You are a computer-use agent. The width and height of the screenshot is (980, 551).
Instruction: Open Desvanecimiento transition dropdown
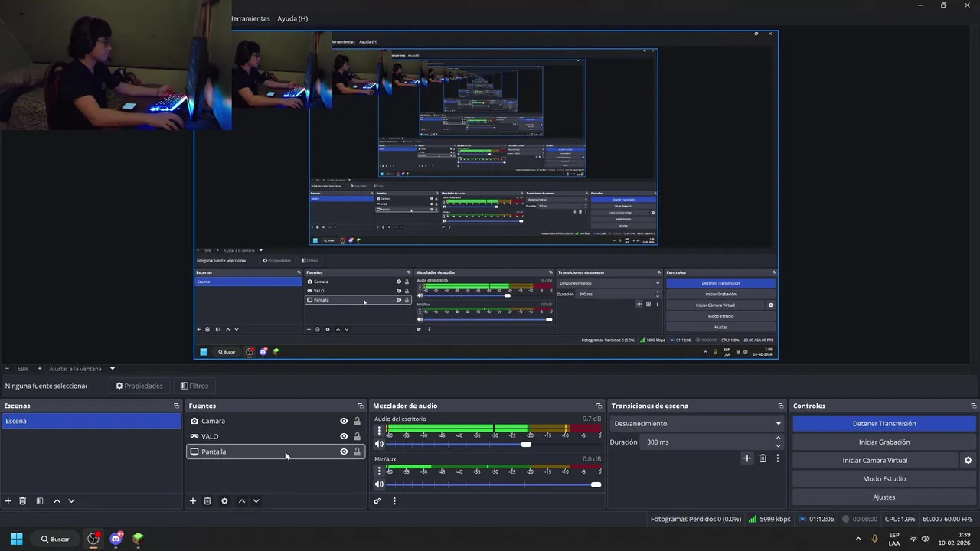tap(697, 423)
